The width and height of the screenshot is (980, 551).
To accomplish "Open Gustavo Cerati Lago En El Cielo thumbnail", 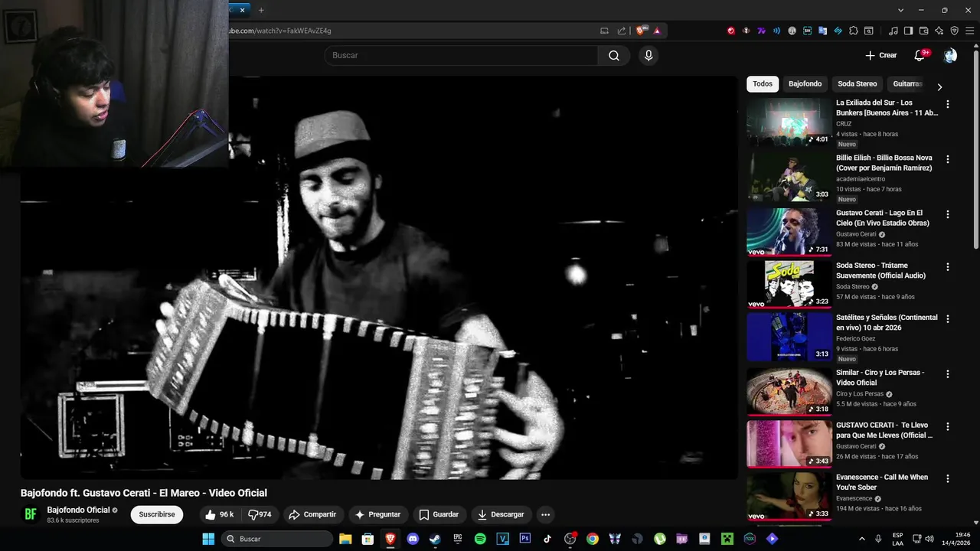I will pos(789,232).
